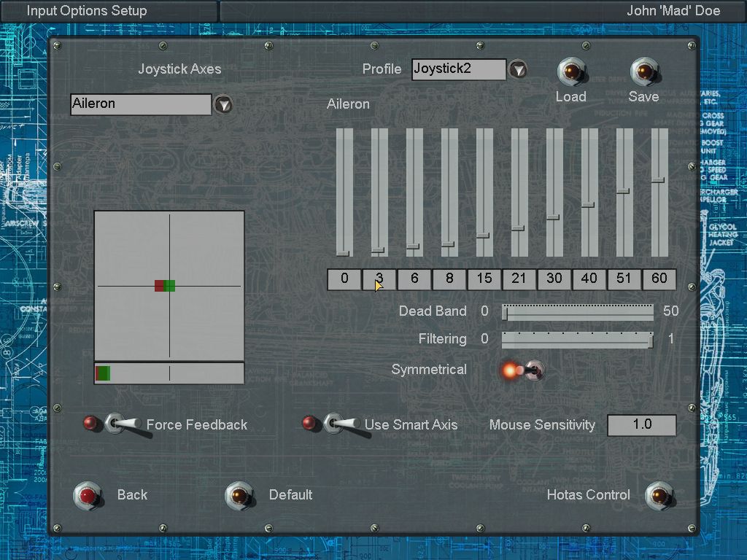Click the sensitivity value box showing 51

[624, 279]
